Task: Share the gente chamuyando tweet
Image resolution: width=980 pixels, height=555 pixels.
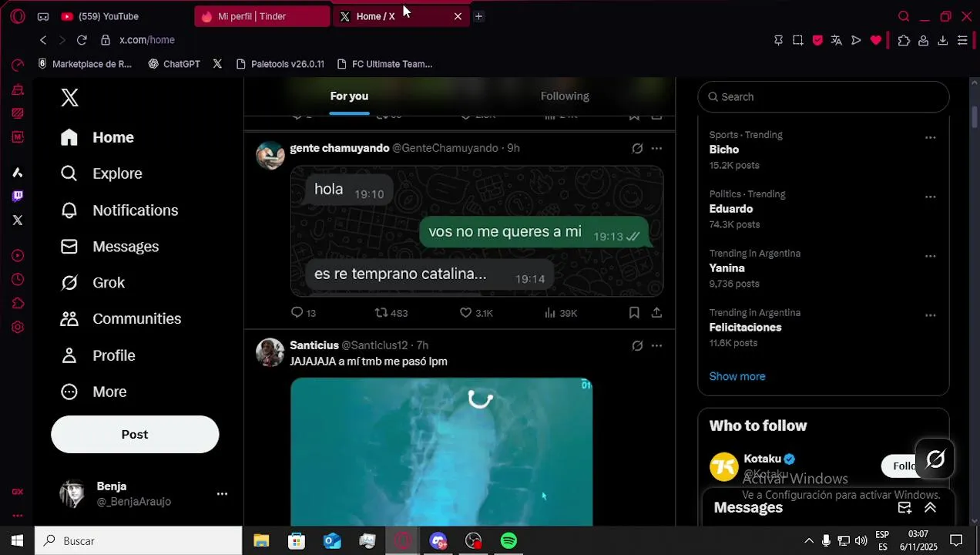Action: pos(656,313)
